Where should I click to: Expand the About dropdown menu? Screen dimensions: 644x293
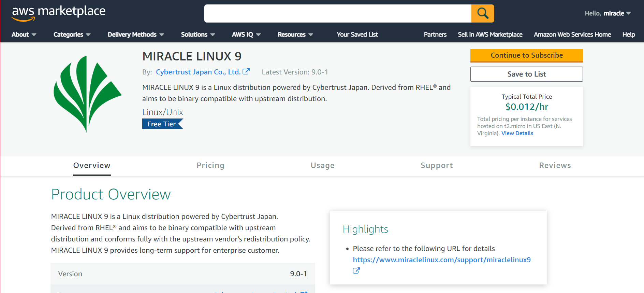click(x=24, y=34)
